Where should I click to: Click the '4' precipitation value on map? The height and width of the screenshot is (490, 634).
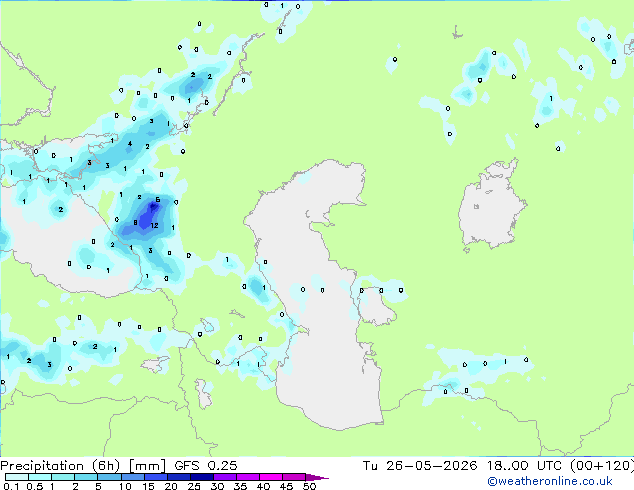(130, 144)
